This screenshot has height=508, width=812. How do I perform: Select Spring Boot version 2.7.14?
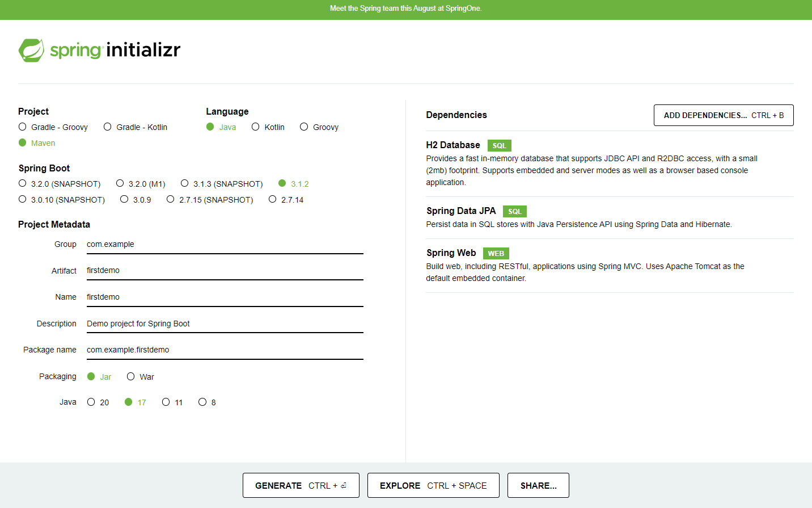click(x=286, y=200)
